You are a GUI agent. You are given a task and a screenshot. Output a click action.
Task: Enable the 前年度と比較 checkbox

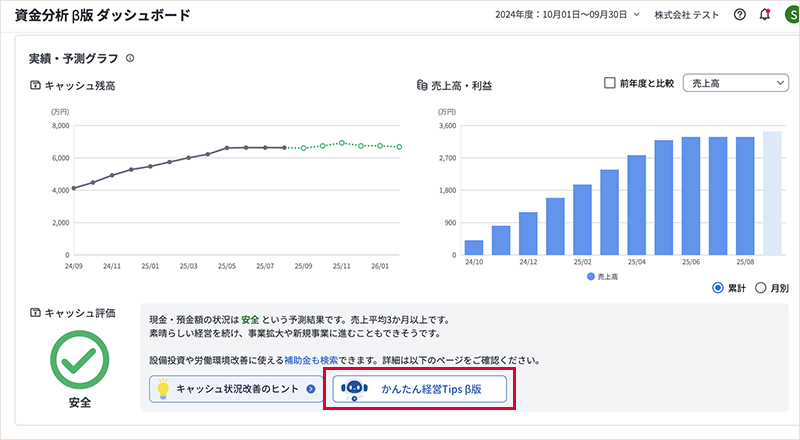coord(610,84)
